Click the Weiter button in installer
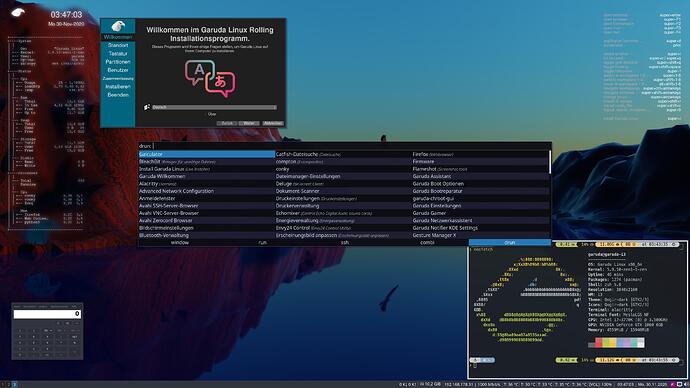Image resolution: width=690 pixels, height=388 pixels. click(249, 123)
